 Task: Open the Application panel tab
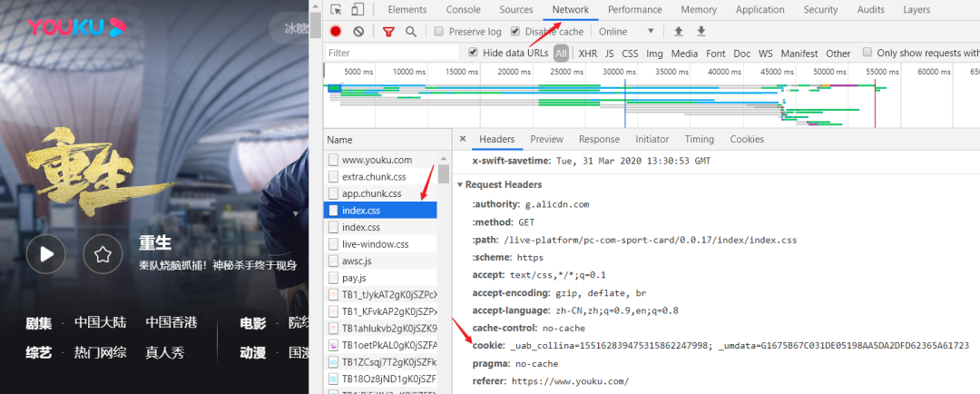pos(760,9)
